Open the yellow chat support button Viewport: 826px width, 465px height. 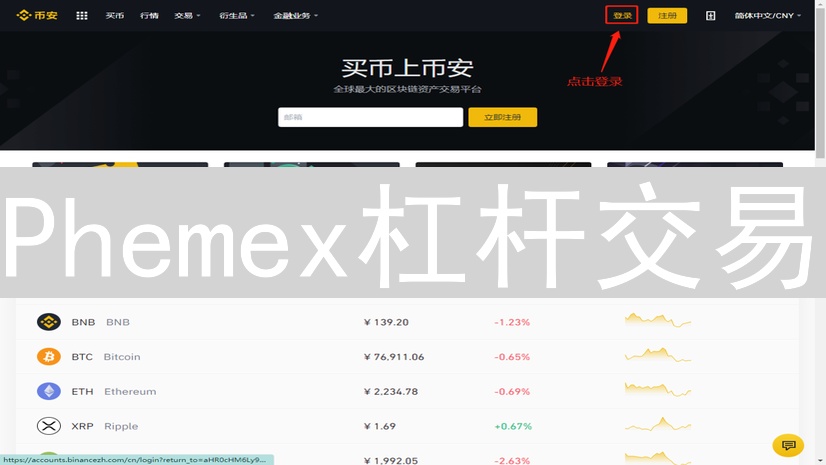point(788,446)
